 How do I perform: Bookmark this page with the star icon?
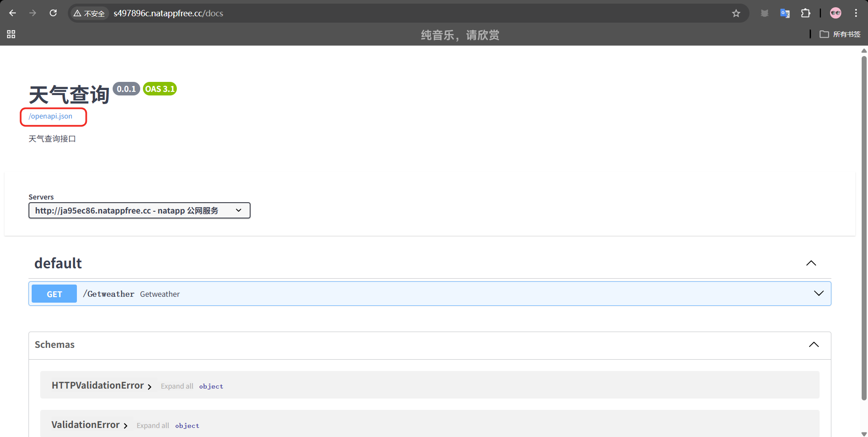click(736, 13)
